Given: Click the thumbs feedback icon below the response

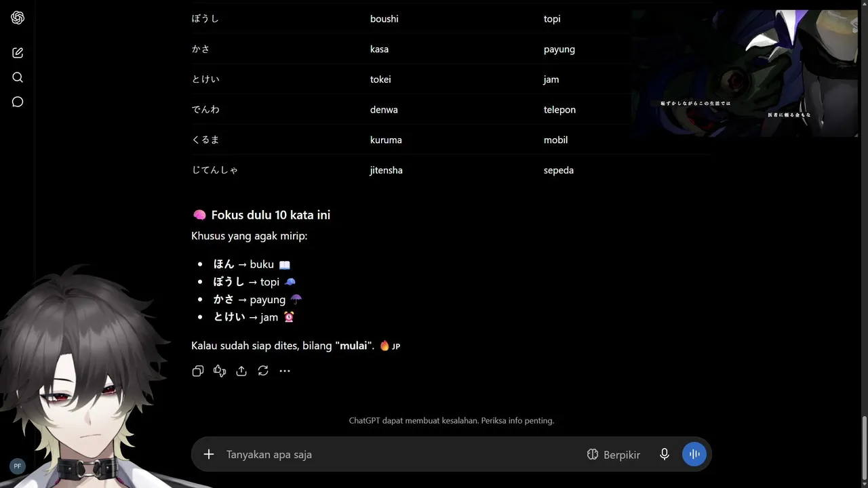Looking at the screenshot, I should tap(220, 371).
